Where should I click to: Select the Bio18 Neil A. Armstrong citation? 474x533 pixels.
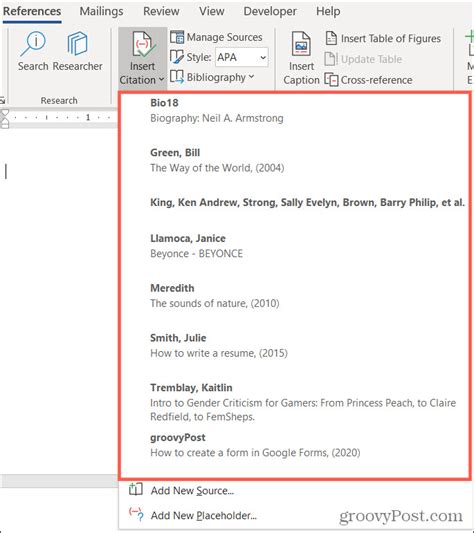[x=294, y=110]
